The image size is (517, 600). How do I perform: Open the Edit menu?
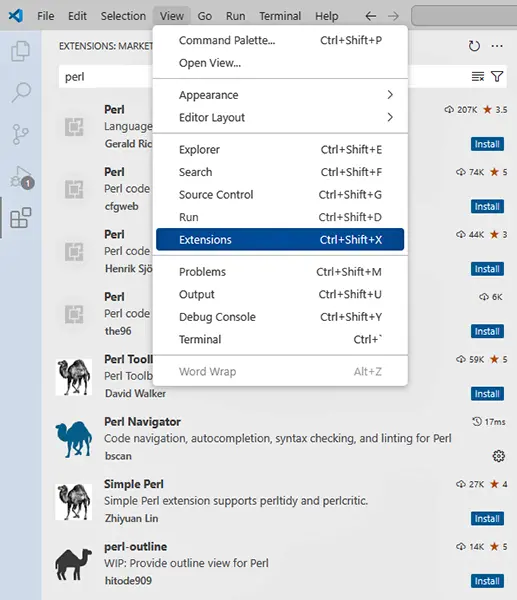[x=77, y=16]
